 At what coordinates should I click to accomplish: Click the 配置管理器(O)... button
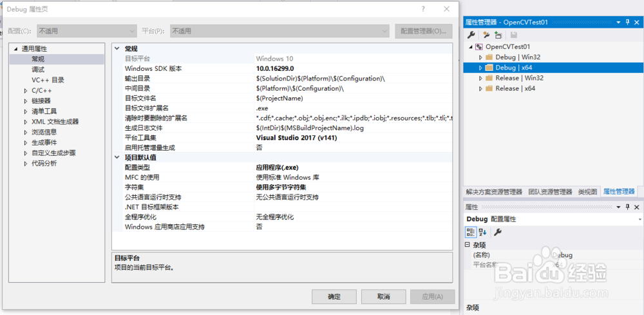(424, 31)
